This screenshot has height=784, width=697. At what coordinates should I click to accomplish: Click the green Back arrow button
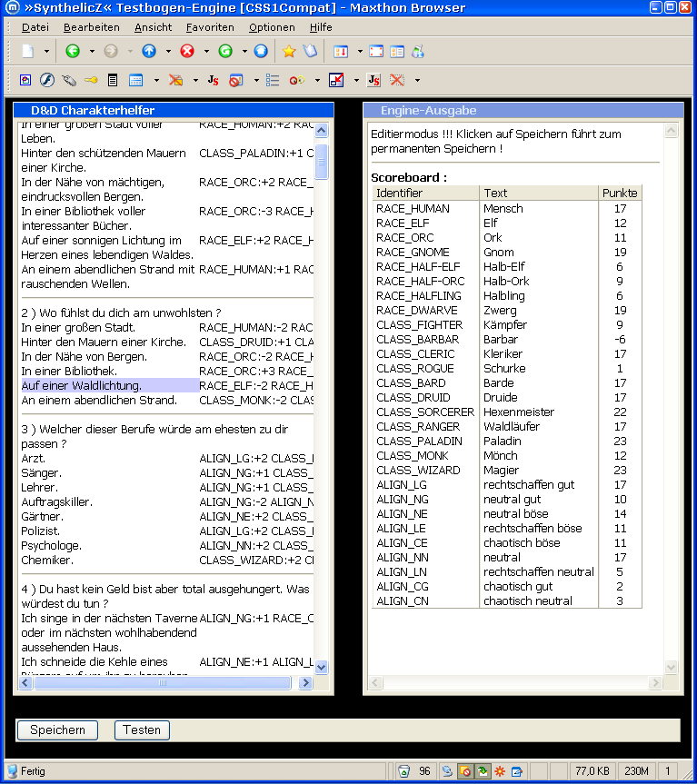pyautogui.click(x=73, y=51)
